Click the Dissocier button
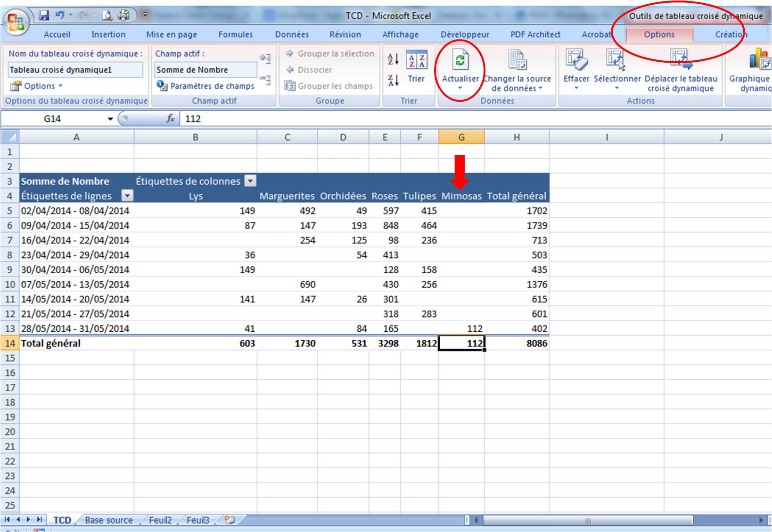 [309, 70]
